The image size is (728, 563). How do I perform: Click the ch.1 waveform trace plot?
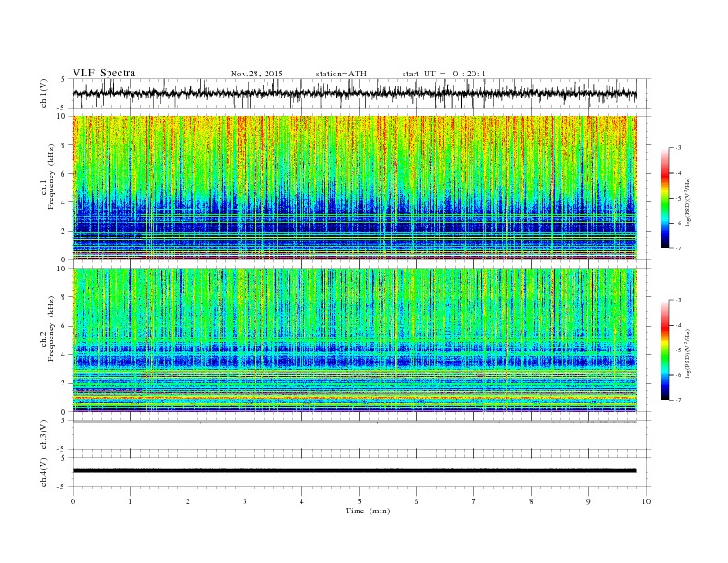click(x=354, y=93)
